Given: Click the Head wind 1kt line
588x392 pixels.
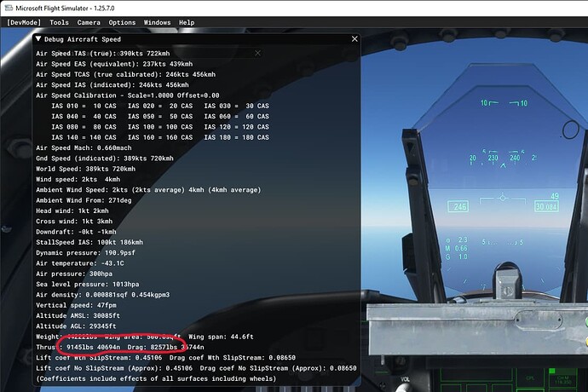Looking at the screenshot, I should click(72, 210).
